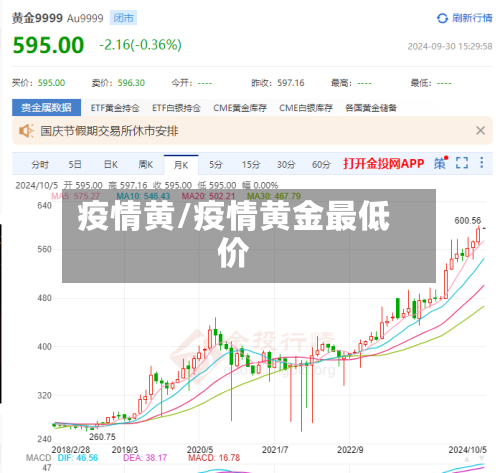Open the 国庆节假期交易所休市安排 notice
Image resolution: width=500 pixels, height=473 pixels.
(109, 131)
